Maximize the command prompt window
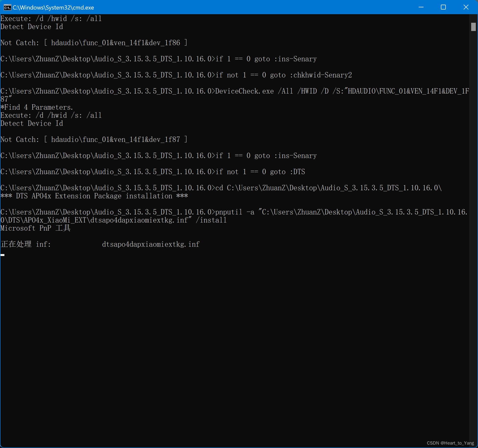The image size is (478, 448). [x=443, y=7]
